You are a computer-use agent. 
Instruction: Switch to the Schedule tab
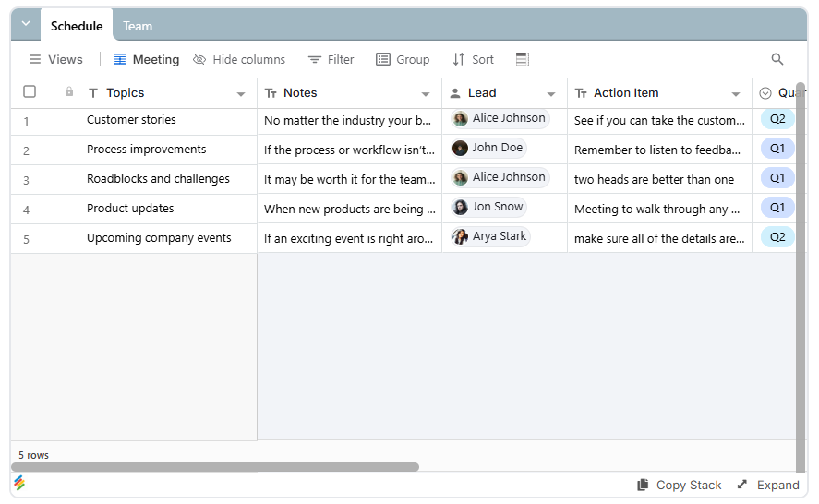(x=77, y=26)
